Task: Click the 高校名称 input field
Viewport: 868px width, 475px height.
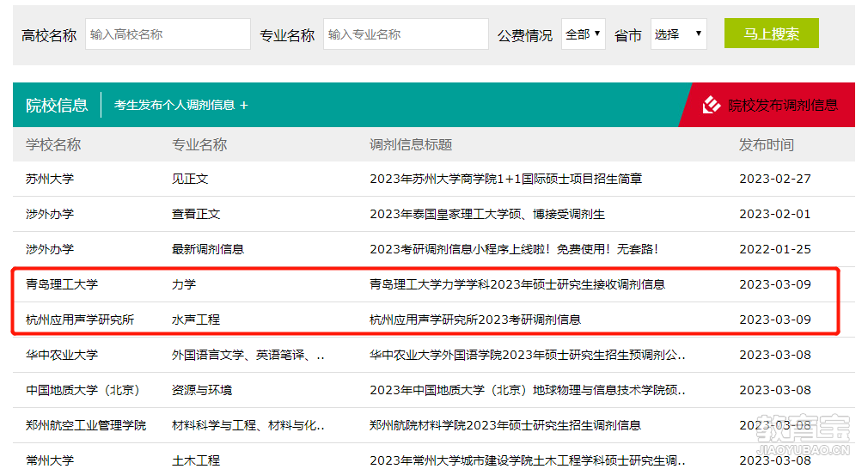Action: pyautogui.click(x=168, y=34)
